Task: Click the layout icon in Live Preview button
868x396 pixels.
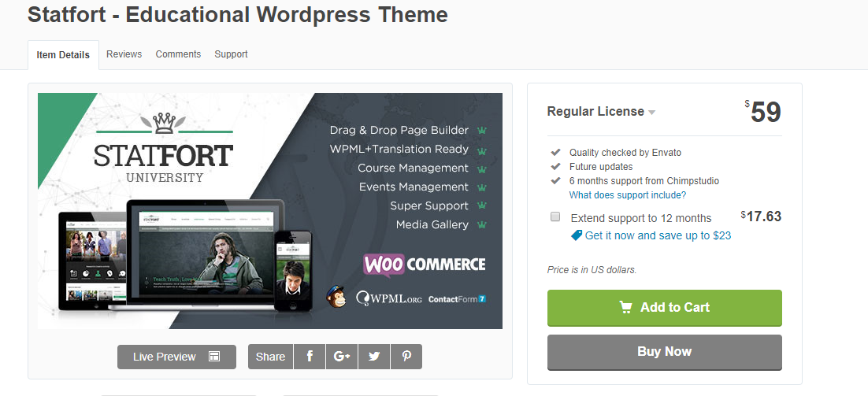Action: click(214, 357)
